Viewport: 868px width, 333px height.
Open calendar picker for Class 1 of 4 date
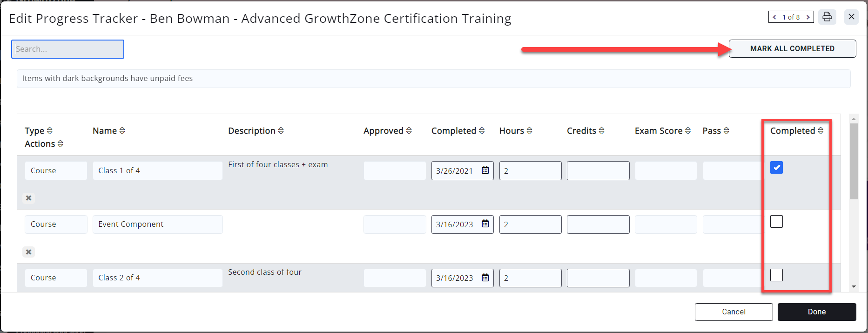[x=485, y=170]
